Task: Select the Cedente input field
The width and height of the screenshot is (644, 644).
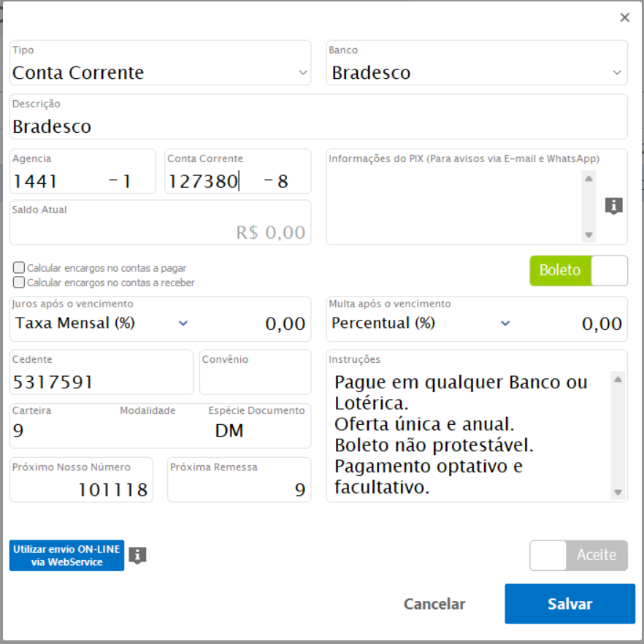Action: coord(101,381)
